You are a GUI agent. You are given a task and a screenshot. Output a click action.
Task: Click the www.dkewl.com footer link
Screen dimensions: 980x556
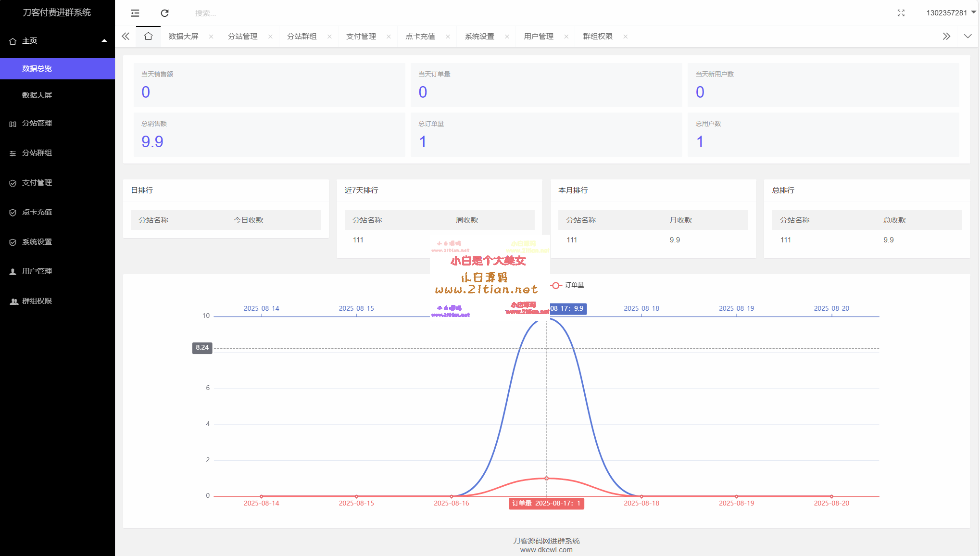[546, 550]
